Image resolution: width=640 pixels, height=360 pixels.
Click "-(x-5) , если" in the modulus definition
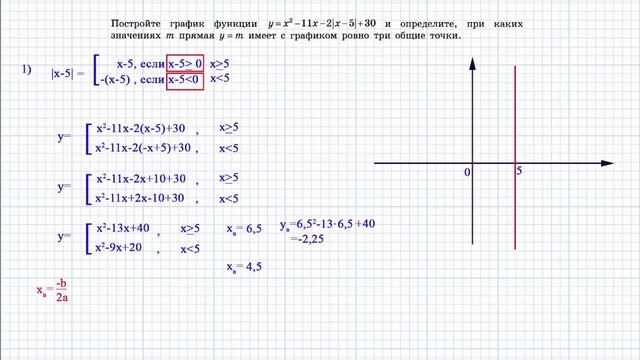click(x=132, y=79)
